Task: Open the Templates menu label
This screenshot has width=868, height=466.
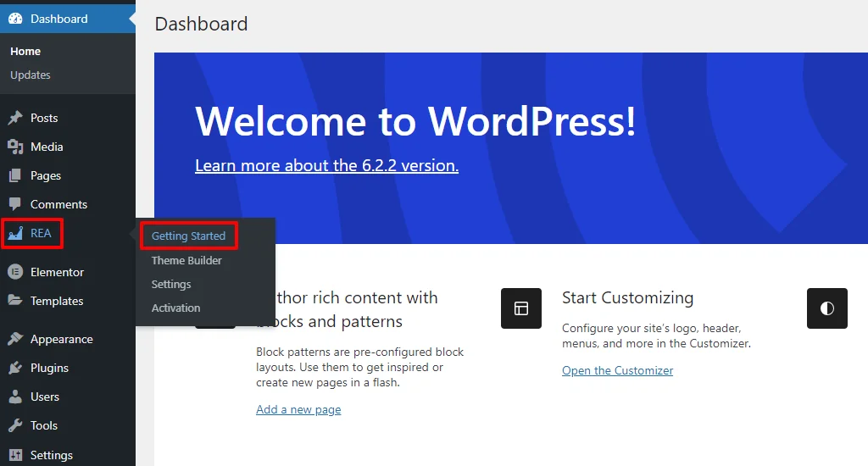Action: [57, 301]
